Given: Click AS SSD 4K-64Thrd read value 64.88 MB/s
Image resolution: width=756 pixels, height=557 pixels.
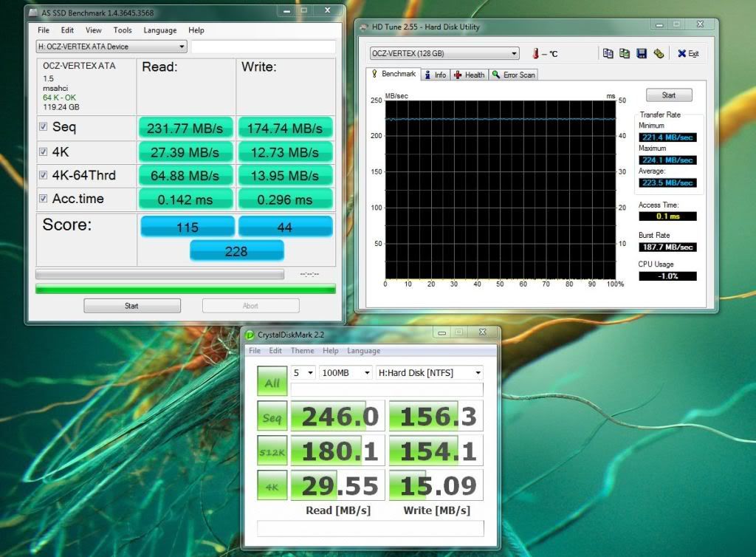Looking at the screenshot, I should [x=185, y=176].
